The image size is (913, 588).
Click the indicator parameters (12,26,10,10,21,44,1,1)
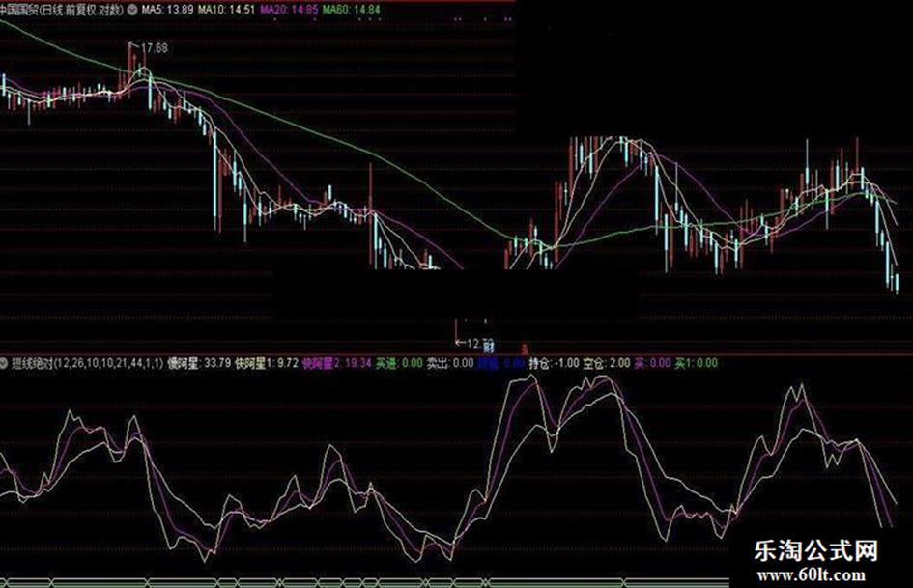tap(108, 364)
